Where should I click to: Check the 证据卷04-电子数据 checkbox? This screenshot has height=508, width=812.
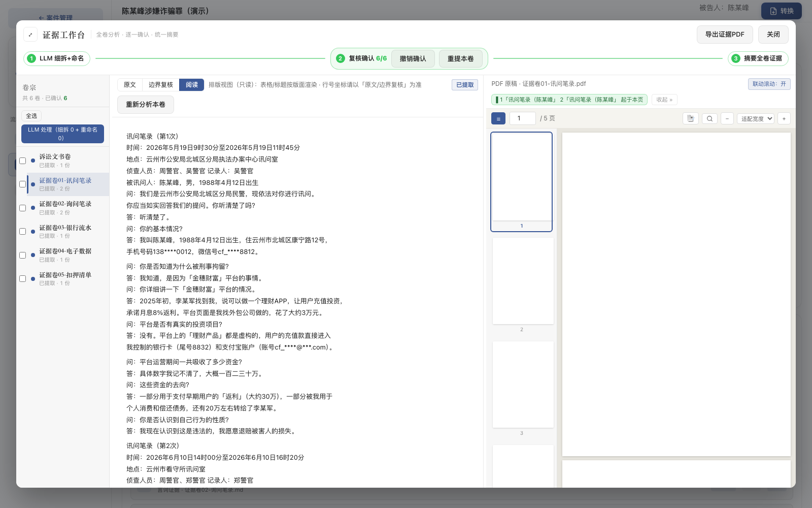coord(22,255)
